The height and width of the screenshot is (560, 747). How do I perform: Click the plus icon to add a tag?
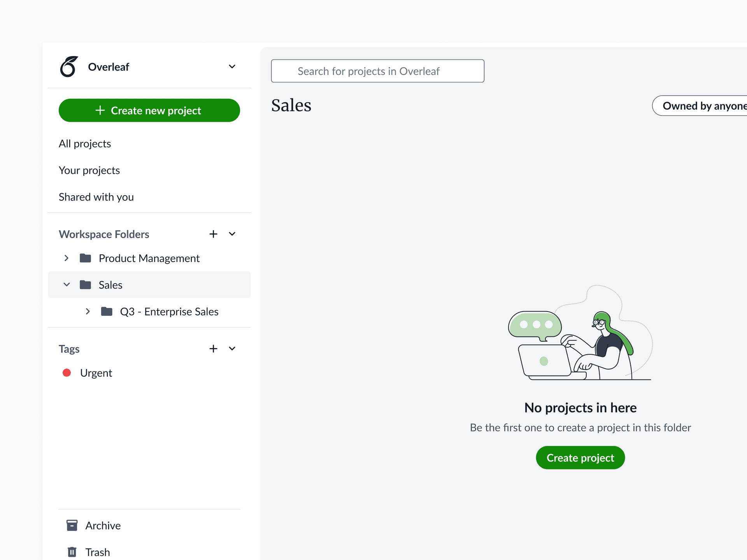213,349
